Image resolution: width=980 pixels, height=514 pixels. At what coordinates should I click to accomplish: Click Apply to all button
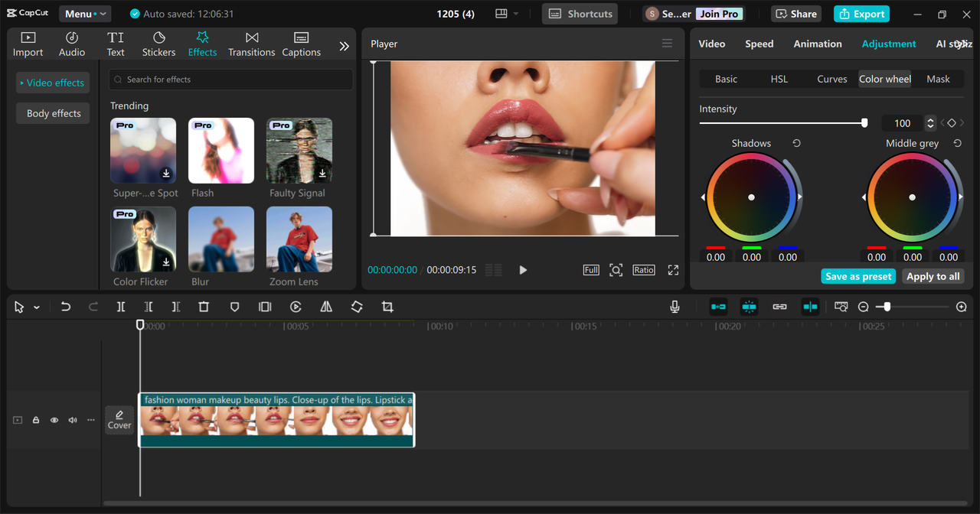coord(933,276)
